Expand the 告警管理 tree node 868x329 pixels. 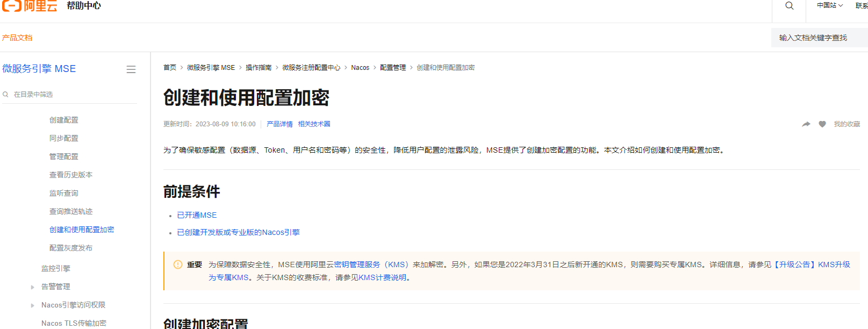(x=32, y=287)
